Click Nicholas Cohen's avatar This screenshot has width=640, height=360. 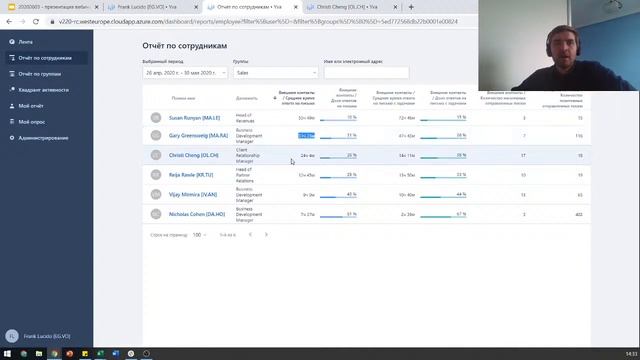pos(156,214)
